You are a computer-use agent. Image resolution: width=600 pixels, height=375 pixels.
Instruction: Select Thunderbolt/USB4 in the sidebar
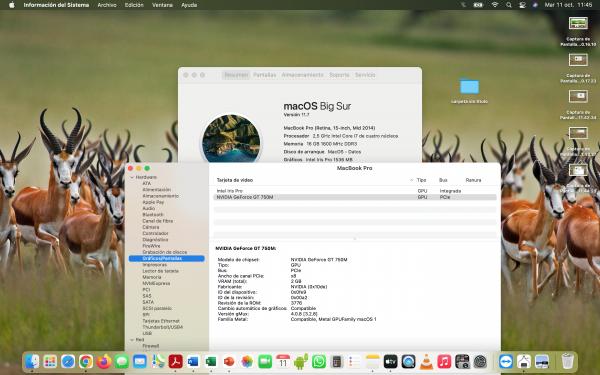pos(163,327)
